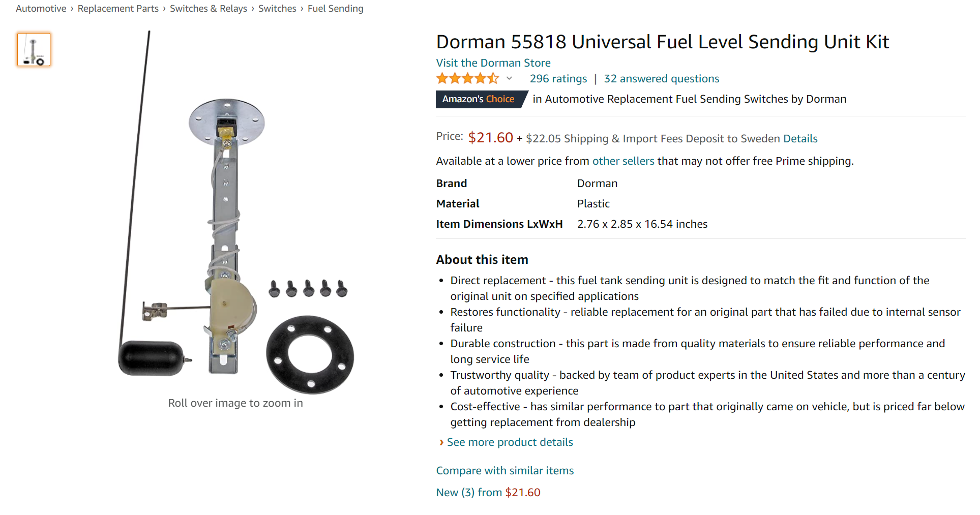The height and width of the screenshot is (515, 980).
Task: Select the product image thumbnail
Action: (34, 50)
